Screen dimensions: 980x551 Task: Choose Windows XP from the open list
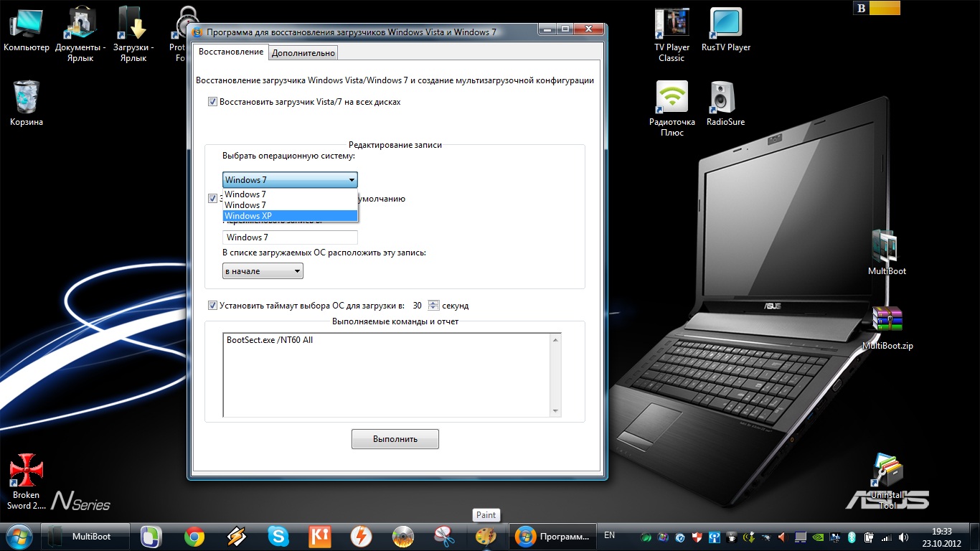click(x=290, y=216)
